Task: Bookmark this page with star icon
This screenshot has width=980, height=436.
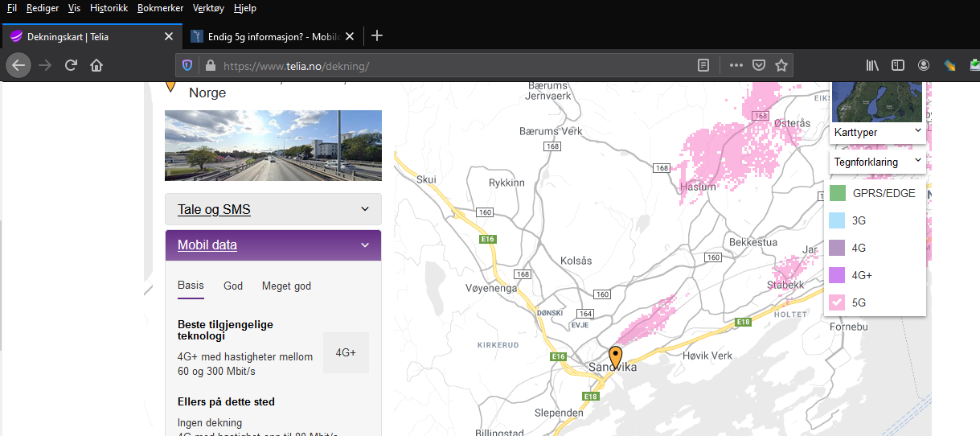Action: coord(781,65)
